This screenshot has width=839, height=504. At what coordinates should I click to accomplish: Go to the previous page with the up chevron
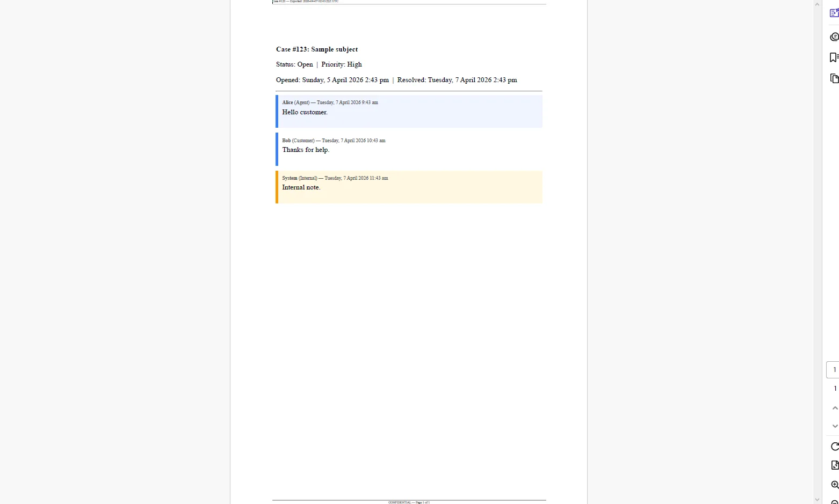click(x=835, y=408)
